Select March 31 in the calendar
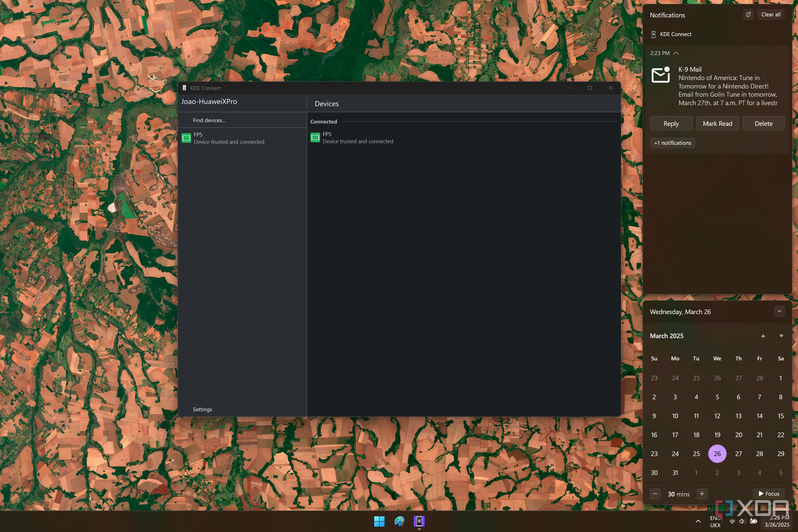 [675, 473]
